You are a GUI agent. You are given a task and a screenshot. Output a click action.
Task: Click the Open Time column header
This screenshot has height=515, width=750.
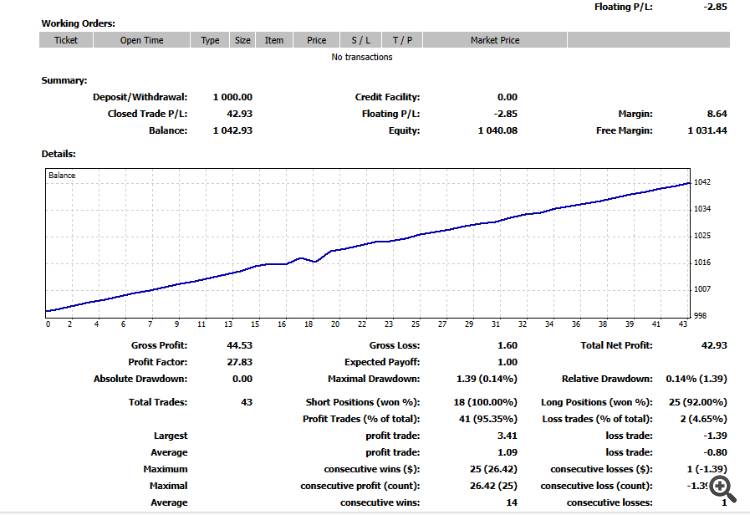click(142, 40)
